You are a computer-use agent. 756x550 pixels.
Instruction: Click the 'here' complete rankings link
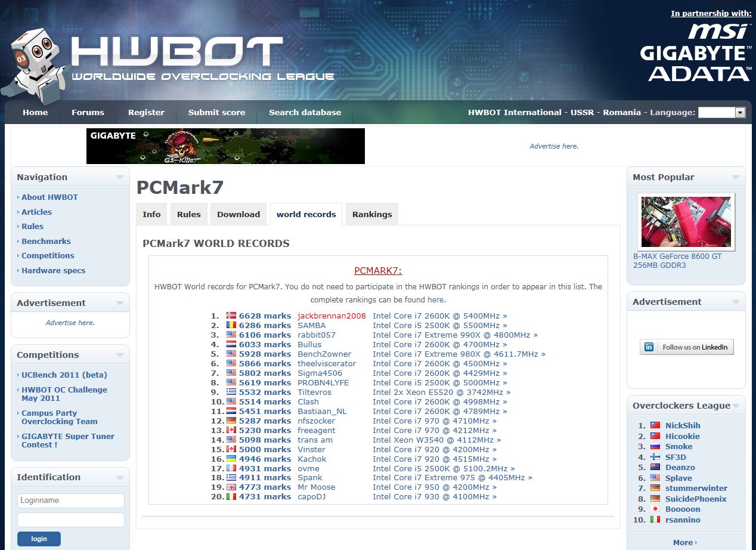(435, 300)
